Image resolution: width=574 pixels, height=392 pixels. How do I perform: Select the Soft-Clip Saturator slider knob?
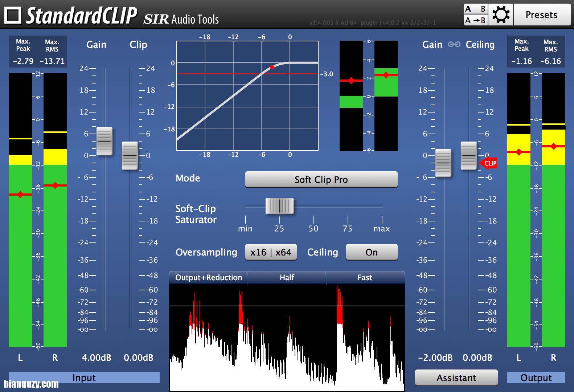pyautogui.click(x=279, y=206)
